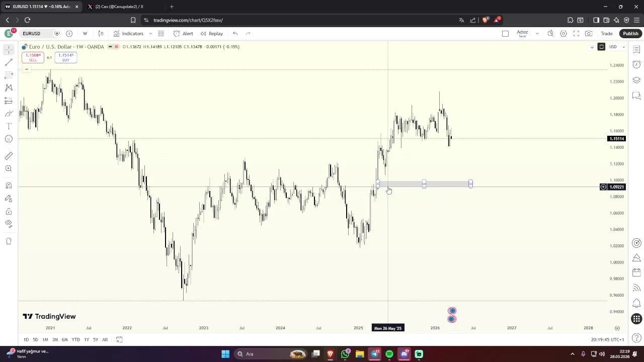644x362 pixels.
Task: Open the go-to-date calendar icon
Action: coord(119,339)
